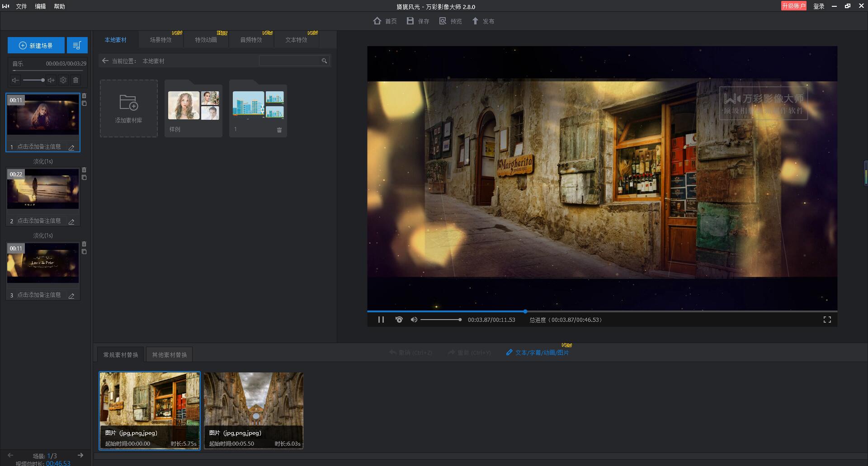Open the 淡化(1s) transition after scene 1
The height and width of the screenshot is (466, 868).
43,161
